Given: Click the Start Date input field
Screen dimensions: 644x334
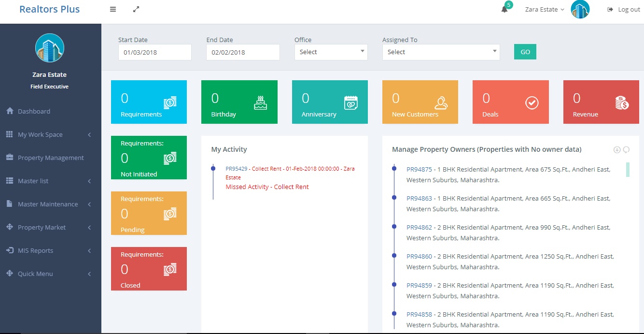Looking at the screenshot, I should click(x=155, y=52).
